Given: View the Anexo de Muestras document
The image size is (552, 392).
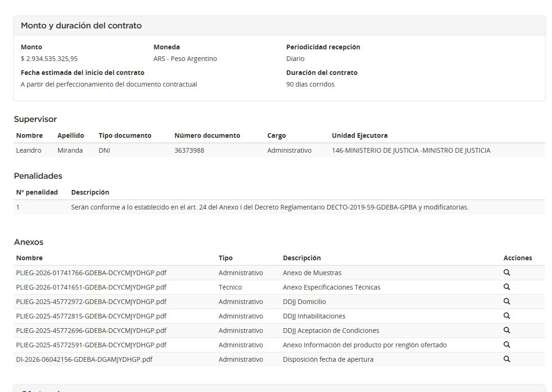Looking at the screenshot, I should (x=507, y=272).
